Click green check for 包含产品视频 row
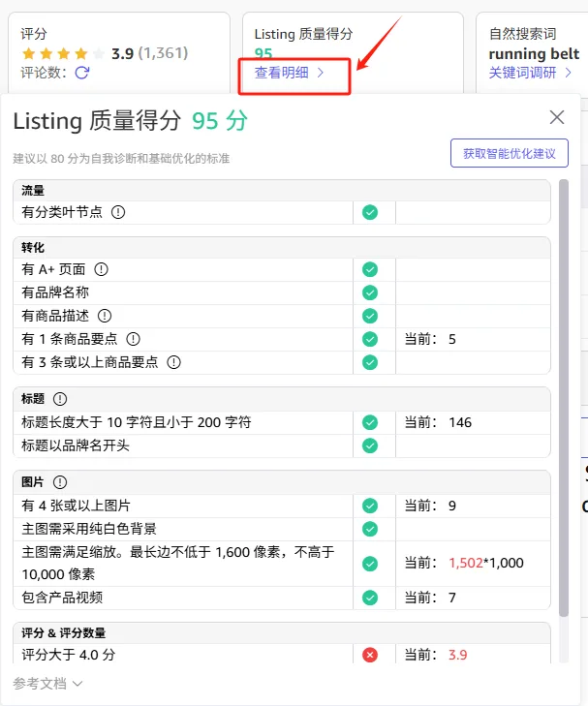Image resolution: width=588 pixels, height=706 pixels. pyautogui.click(x=370, y=598)
